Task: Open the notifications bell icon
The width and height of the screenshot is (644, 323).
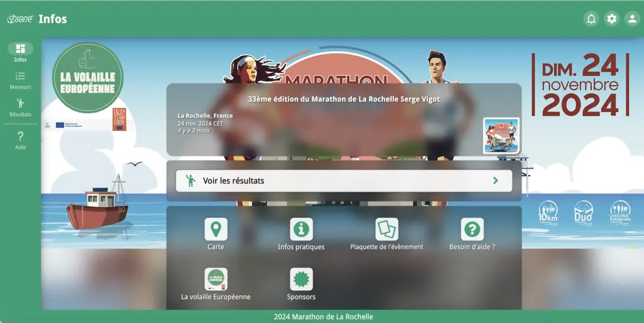Action: 591,19
